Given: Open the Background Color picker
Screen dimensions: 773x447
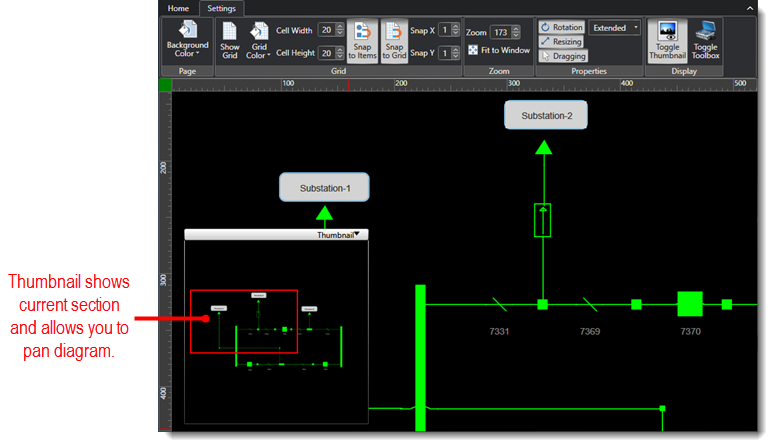Looking at the screenshot, I should (x=187, y=41).
